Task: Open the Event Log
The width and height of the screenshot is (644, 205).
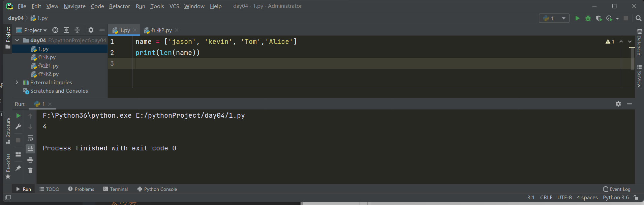Action: [617, 189]
